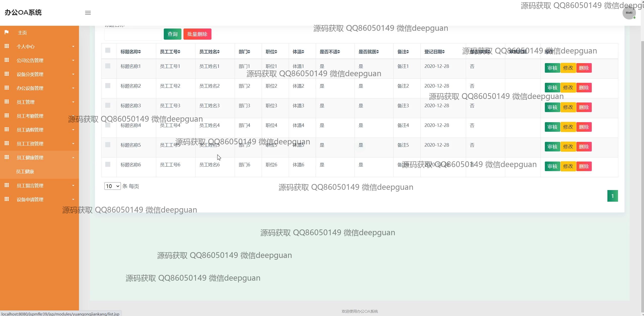Check the checkbox for 标题名称6 row
Screen dimensions: 644x316
point(108,164)
